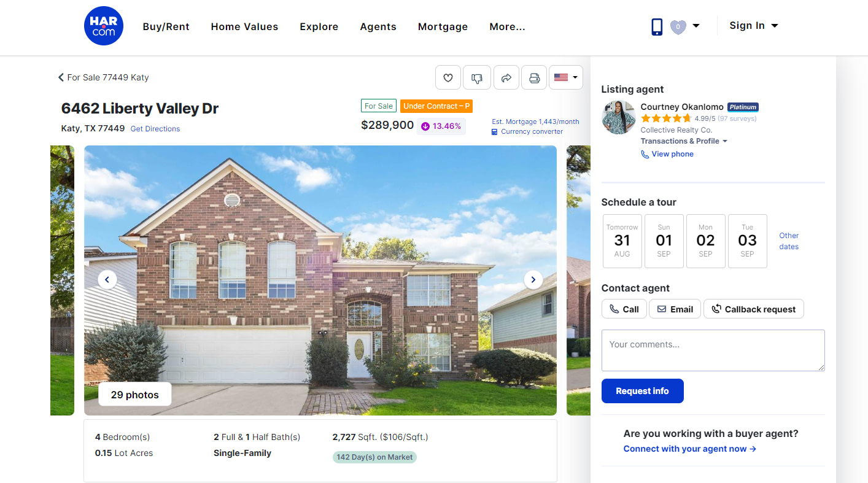Print listing using printer icon

point(534,78)
